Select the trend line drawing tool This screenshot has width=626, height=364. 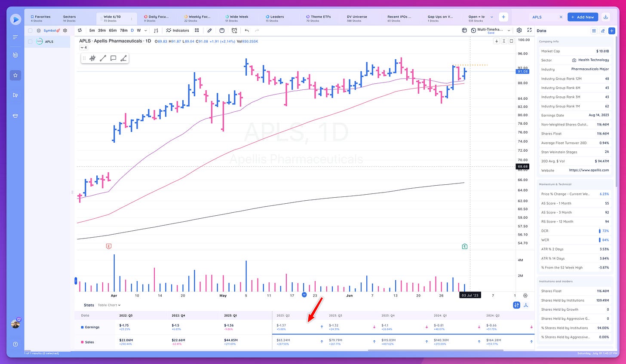pos(103,58)
